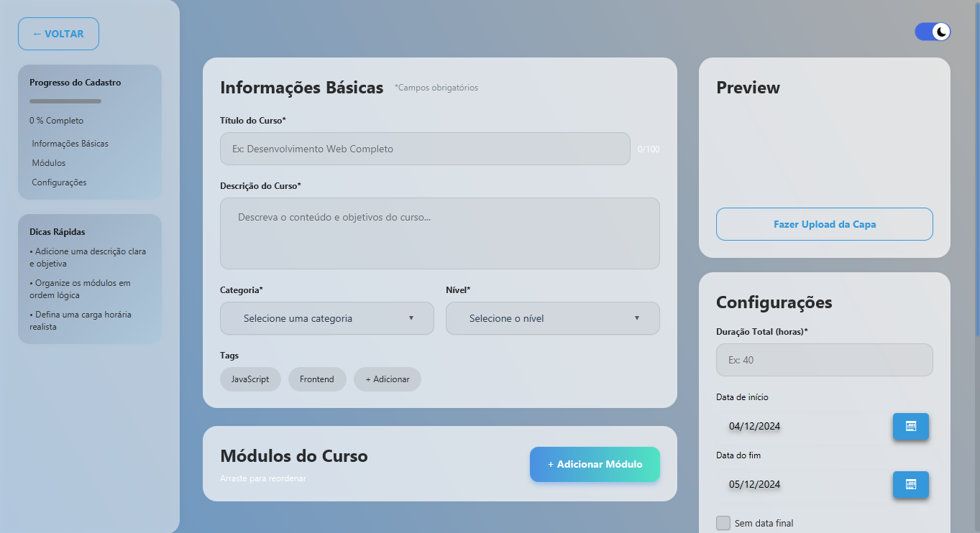
Task: Select the Frontend tag chip
Action: click(x=317, y=379)
